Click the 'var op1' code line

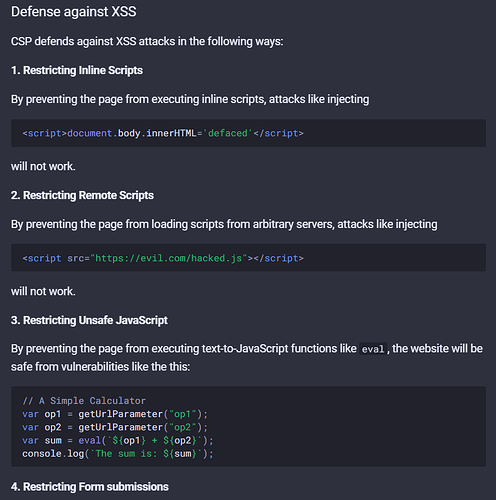click(115, 414)
